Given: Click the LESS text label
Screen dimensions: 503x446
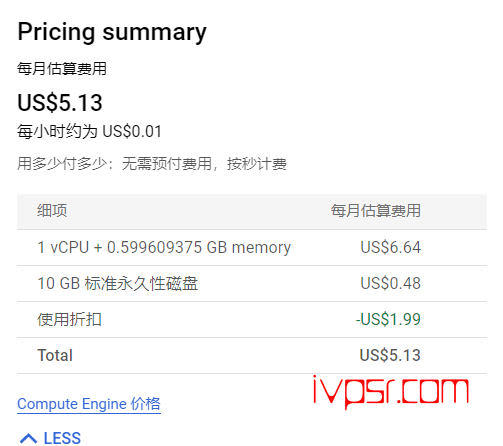Looking at the screenshot, I should pyautogui.click(x=62, y=438).
